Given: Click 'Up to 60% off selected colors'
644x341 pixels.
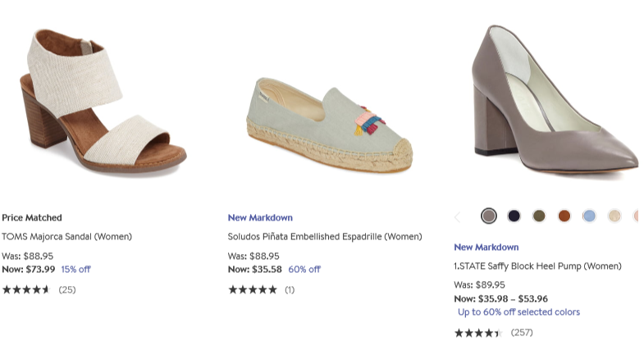Looking at the screenshot, I should click(518, 312).
